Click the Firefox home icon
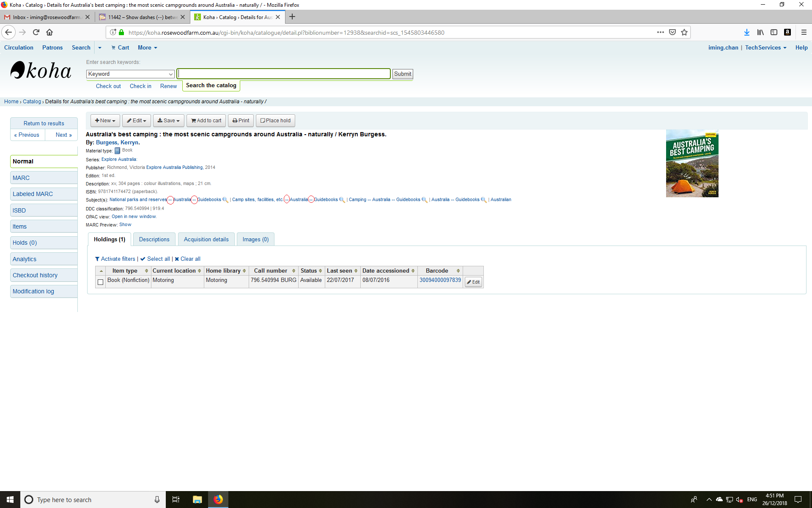812x508 pixels. pos(49,32)
